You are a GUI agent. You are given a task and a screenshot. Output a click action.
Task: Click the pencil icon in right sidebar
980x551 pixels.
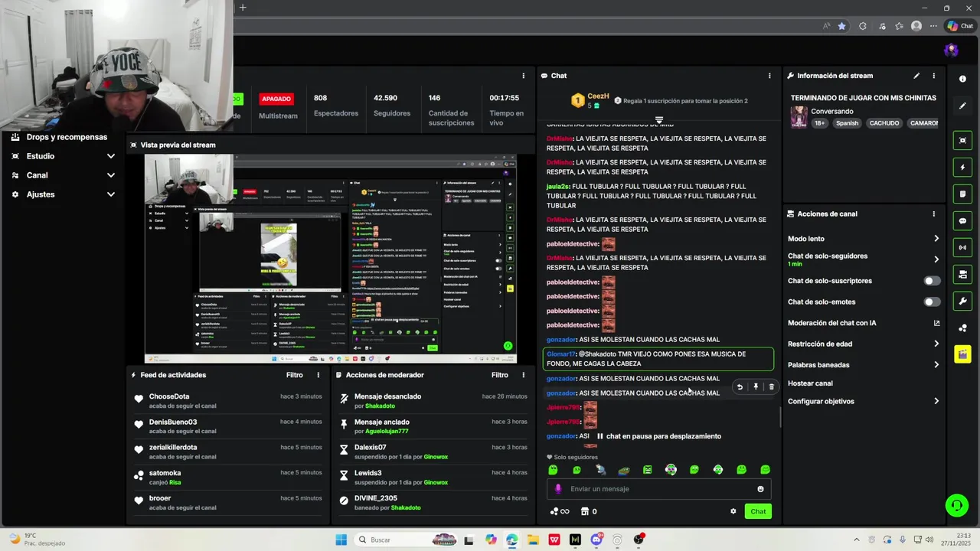point(962,106)
